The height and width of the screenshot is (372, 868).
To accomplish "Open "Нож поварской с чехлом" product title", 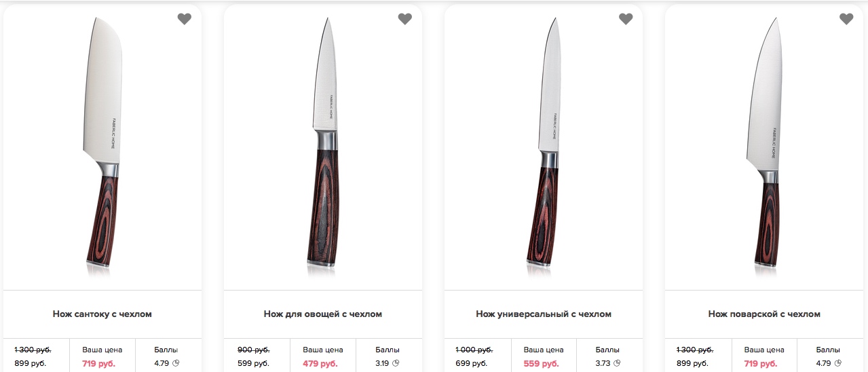I will click(x=764, y=314).
